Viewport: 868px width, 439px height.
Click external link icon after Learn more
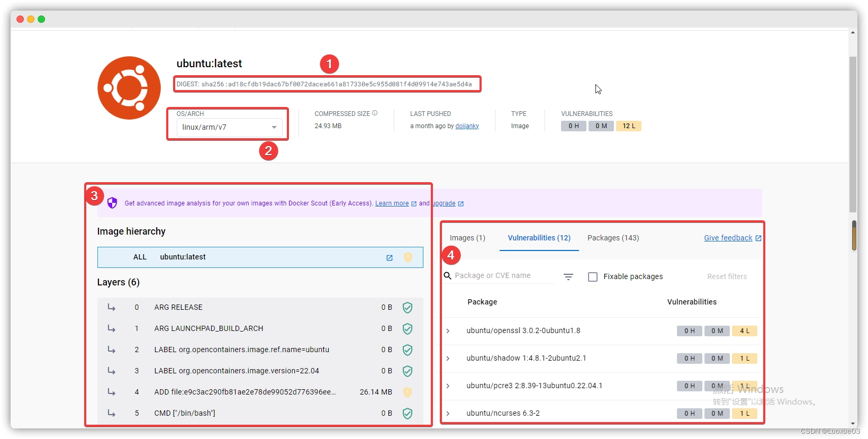(414, 204)
